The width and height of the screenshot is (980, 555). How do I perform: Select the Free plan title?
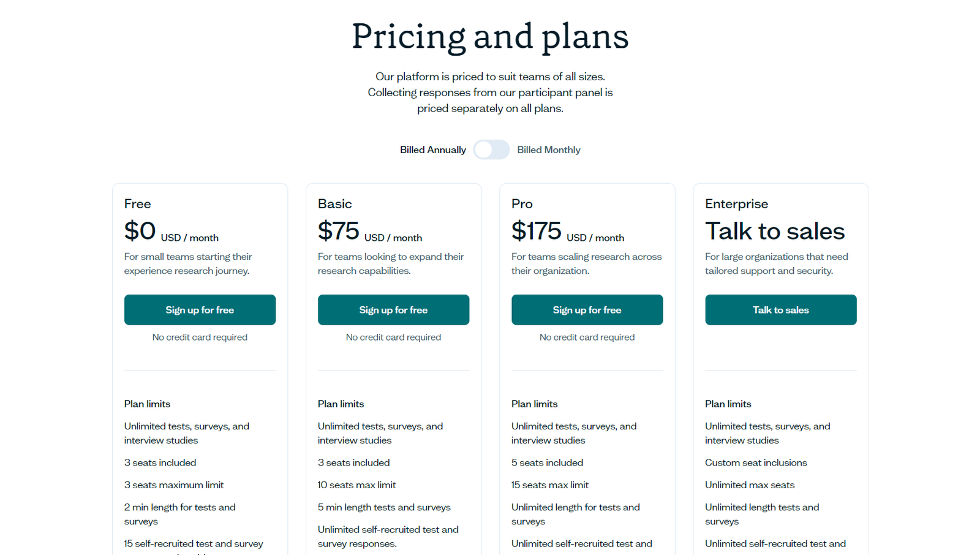tap(137, 204)
